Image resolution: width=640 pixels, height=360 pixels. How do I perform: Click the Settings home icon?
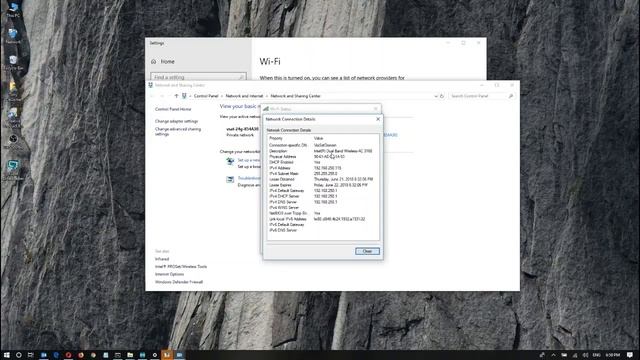point(153,62)
